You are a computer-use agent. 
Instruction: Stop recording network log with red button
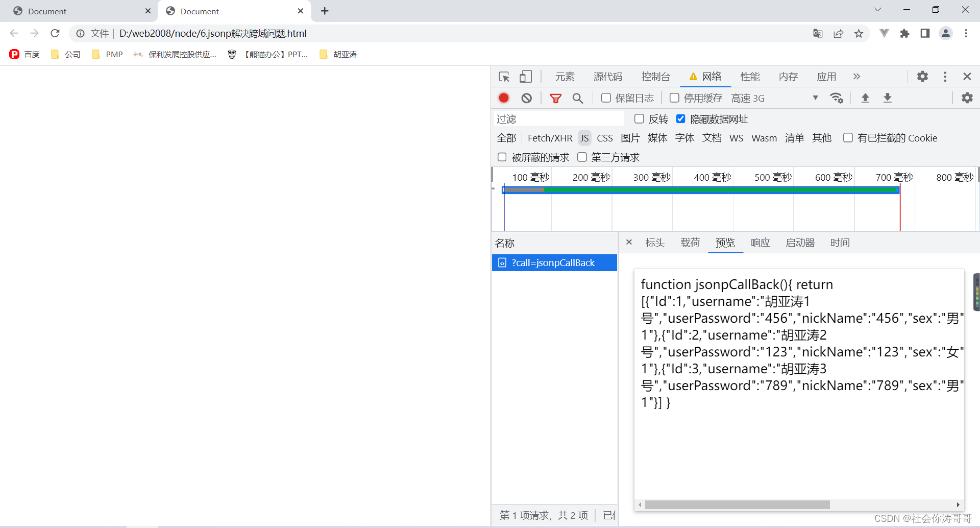tap(504, 98)
